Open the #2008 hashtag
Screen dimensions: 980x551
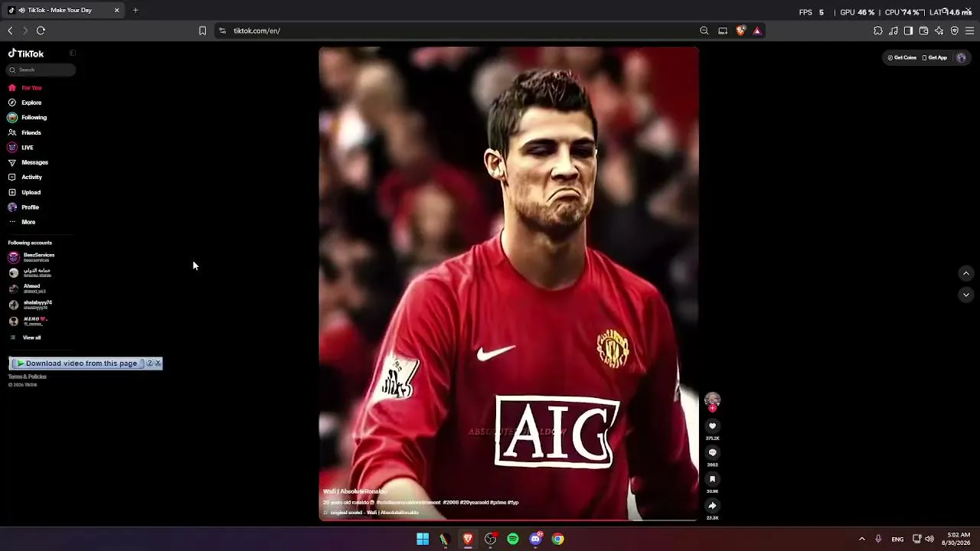(449, 503)
